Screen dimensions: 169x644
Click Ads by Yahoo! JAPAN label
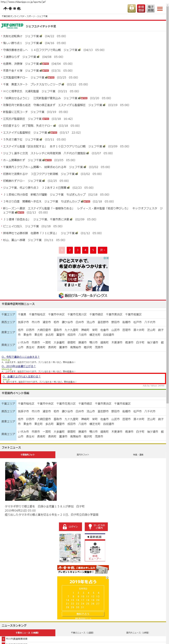click(x=154, y=386)
